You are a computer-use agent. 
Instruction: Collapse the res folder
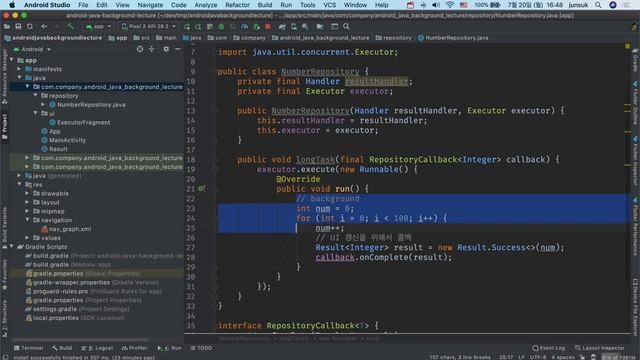click(19, 185)
